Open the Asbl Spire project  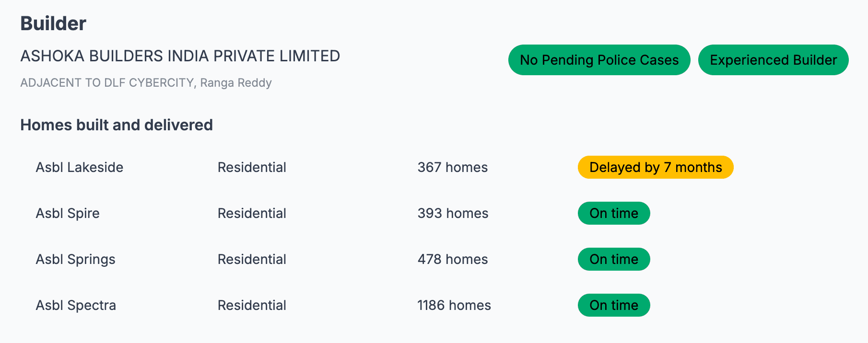68,213
